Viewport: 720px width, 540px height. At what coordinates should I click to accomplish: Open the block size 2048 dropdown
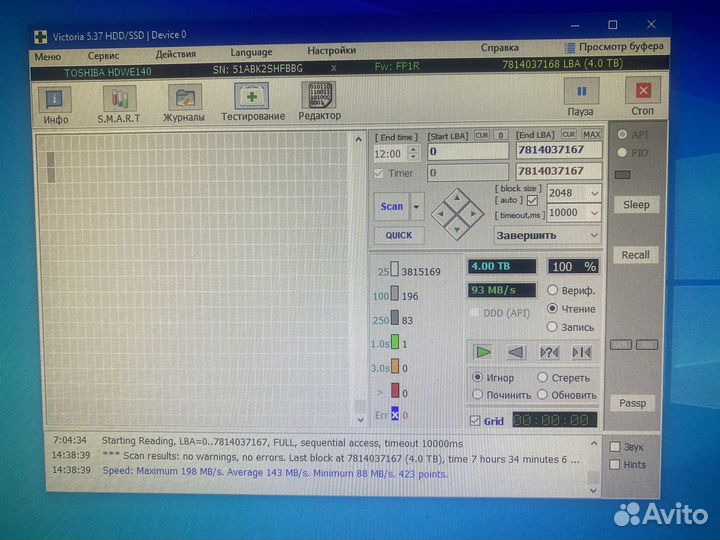(x=595, y=193)
